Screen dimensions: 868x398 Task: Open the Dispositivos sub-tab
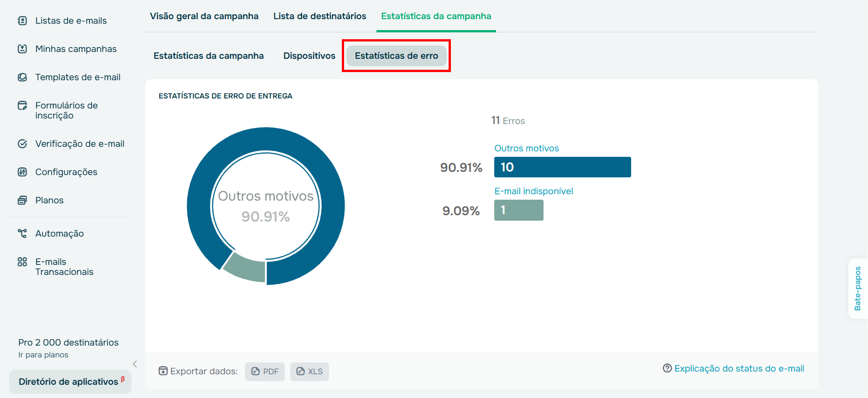click(309, 56)
